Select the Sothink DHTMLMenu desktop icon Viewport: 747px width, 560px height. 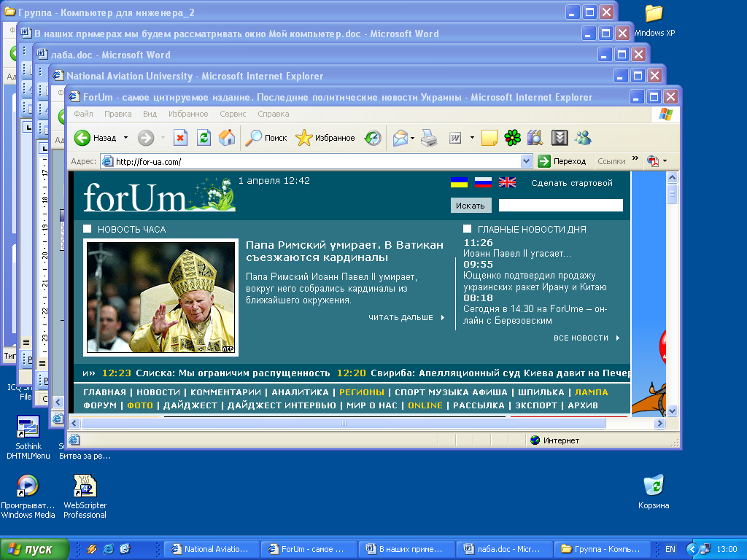(x=28, y=438)
